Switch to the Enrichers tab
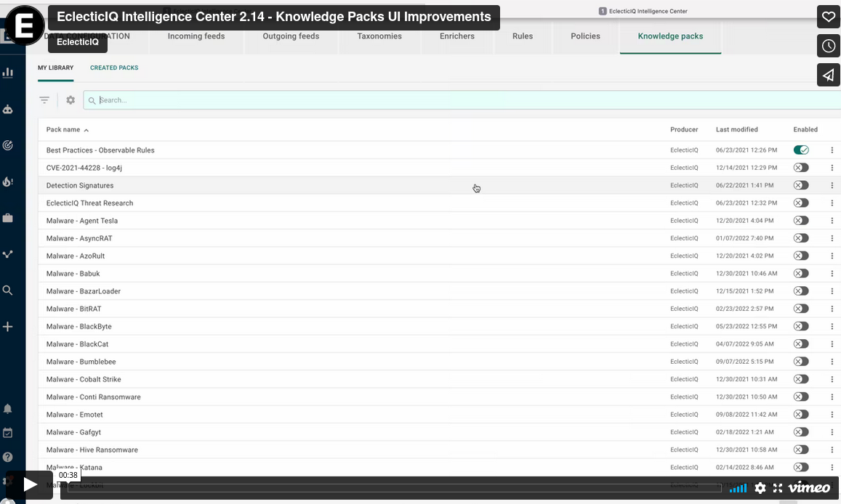This screenshot has height=504, width=841. [456, 36]
